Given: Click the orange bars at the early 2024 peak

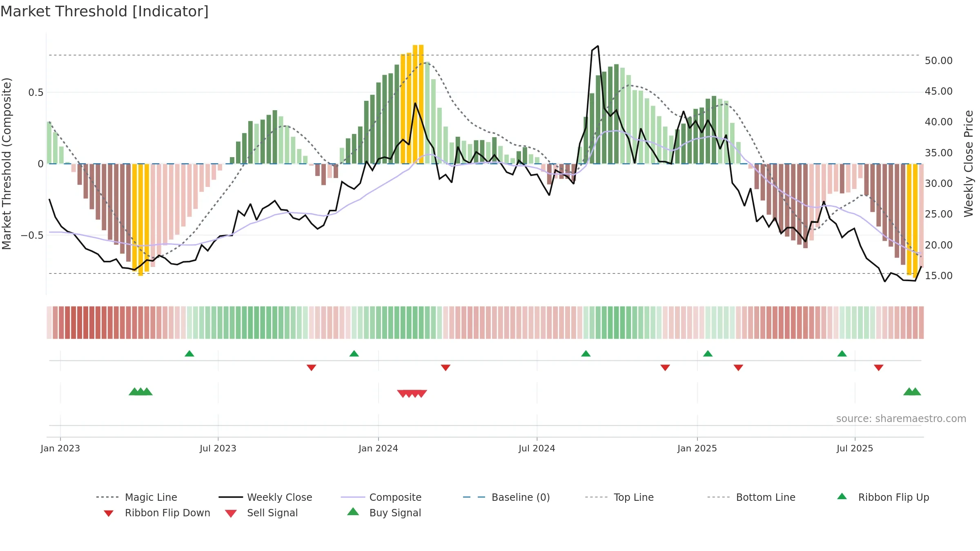Looking at the screenshot, I should coord(412,104).
